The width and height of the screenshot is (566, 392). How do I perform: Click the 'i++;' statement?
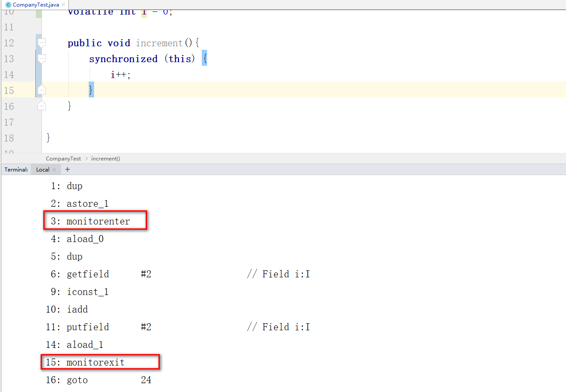(121, 75)
